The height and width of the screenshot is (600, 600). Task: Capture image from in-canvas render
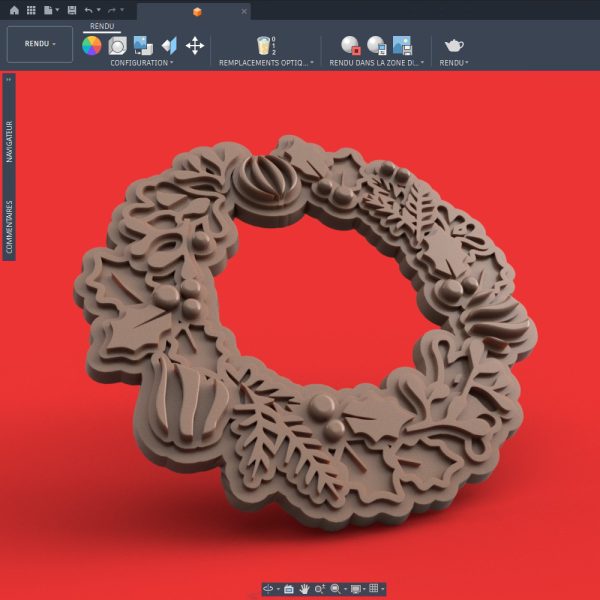[403, 46]
